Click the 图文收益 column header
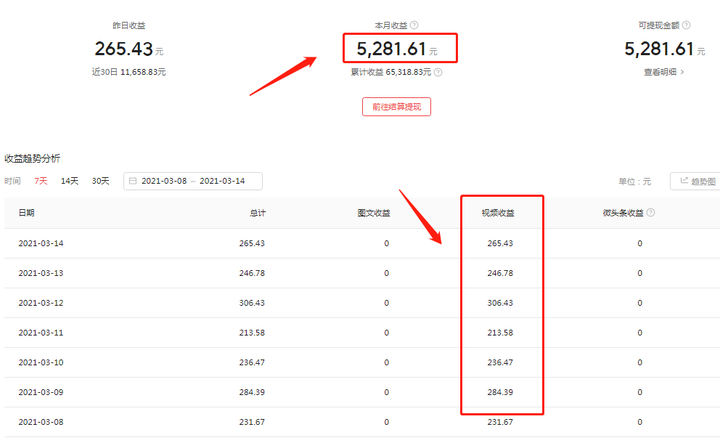This screenshot has width=720, height=443. (374, 213)
